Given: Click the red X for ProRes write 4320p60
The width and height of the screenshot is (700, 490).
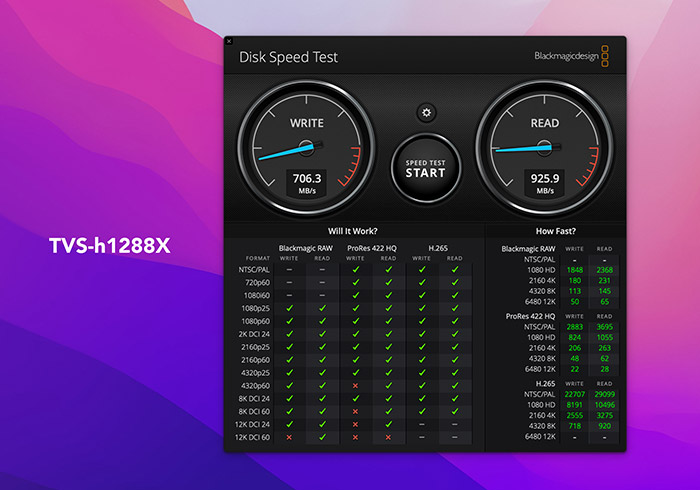Looking at the screenshot, I should pyautogui.click(x=355, y=386).
